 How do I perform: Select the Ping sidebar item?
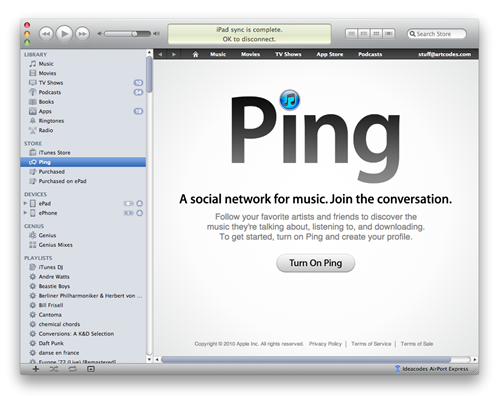(x=83, y=162)
